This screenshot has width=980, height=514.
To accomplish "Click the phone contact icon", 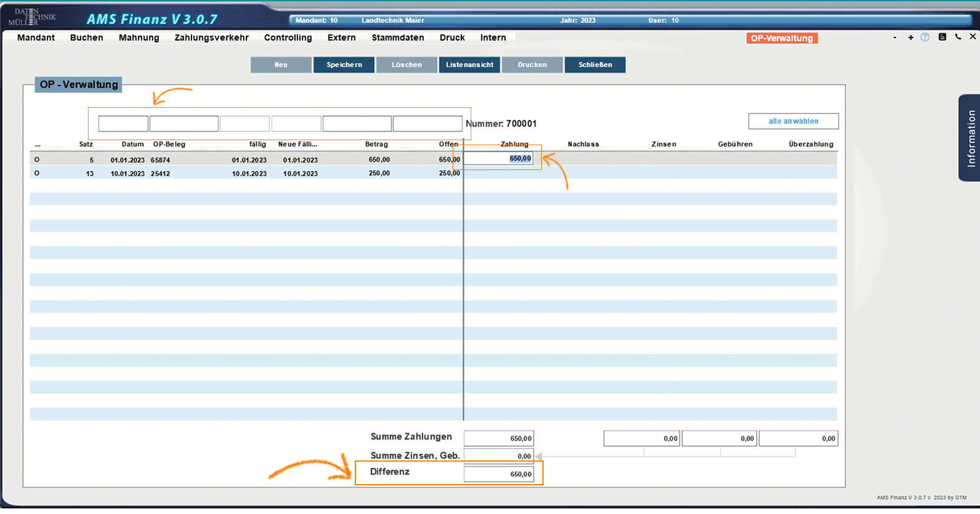I will [x=958, y=37].
